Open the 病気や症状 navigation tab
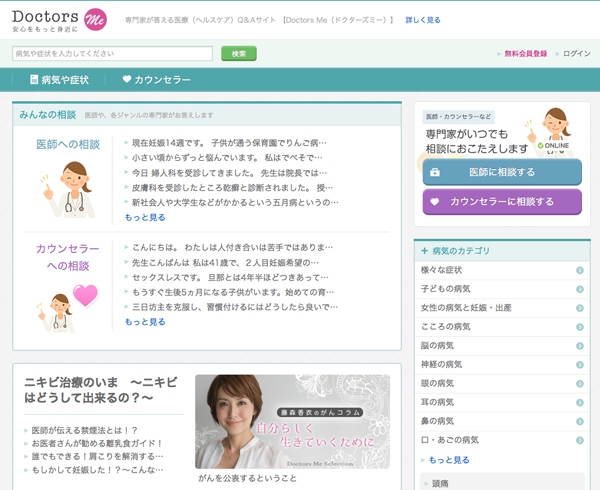Screen dimensions: 600x490 coord(59,79)
